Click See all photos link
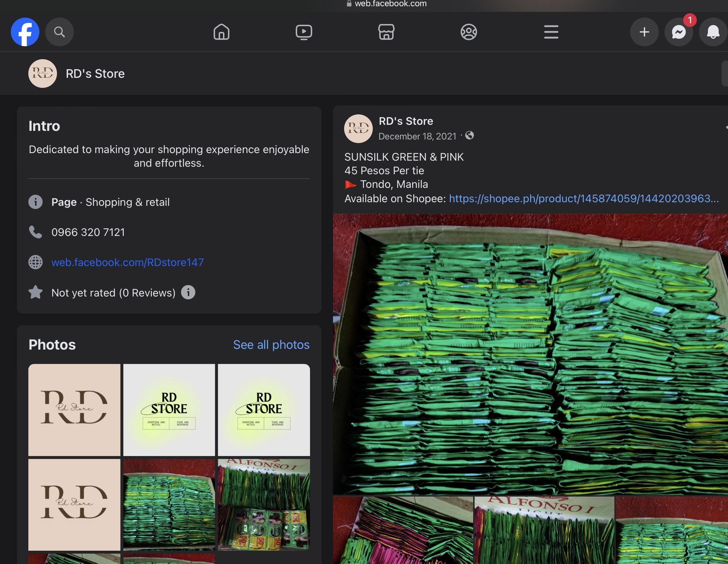The width and height of the screenshot is (728, 564). pyautogui.click(x=271, y=345)
